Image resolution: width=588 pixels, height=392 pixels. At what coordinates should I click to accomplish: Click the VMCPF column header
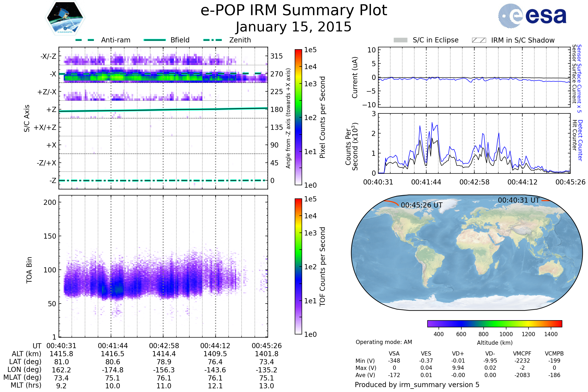(x=522, y=354)
